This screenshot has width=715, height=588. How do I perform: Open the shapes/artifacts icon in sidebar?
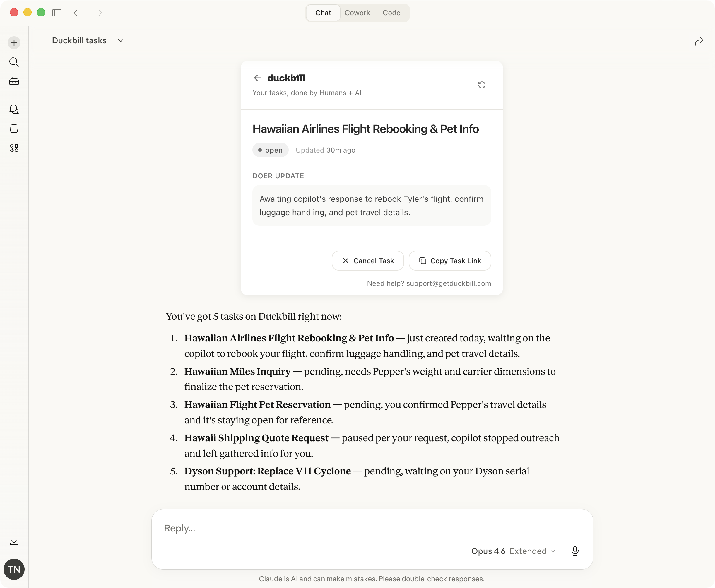pyautogui.click(x=14, y=148)
